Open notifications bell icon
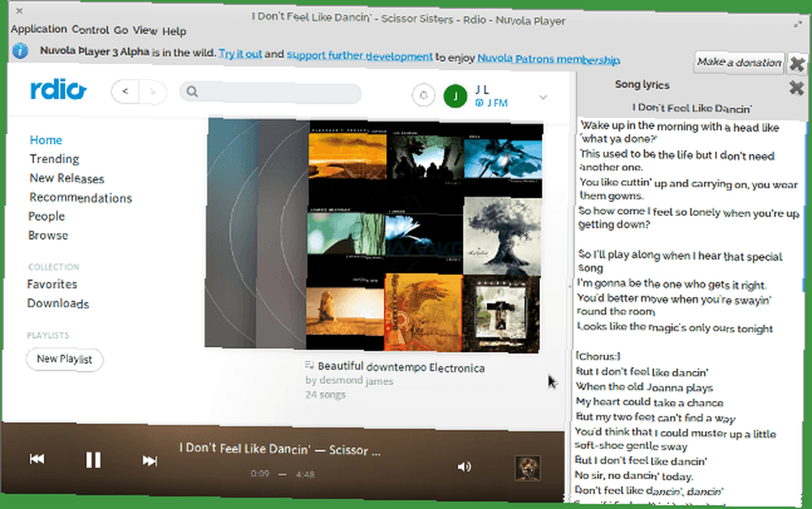The height and width of the screenshot is (509, 812). pos(423,95)
